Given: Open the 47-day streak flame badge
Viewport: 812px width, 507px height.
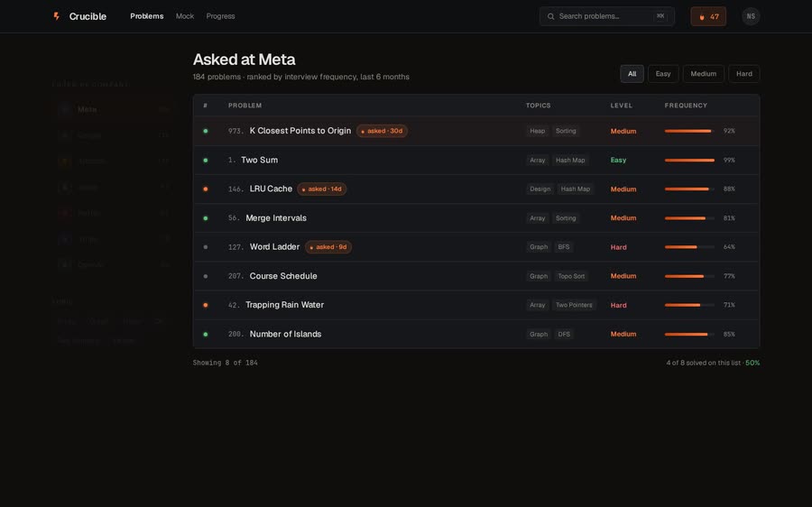Looking at the screenshot, I should [x=708, y=16].
